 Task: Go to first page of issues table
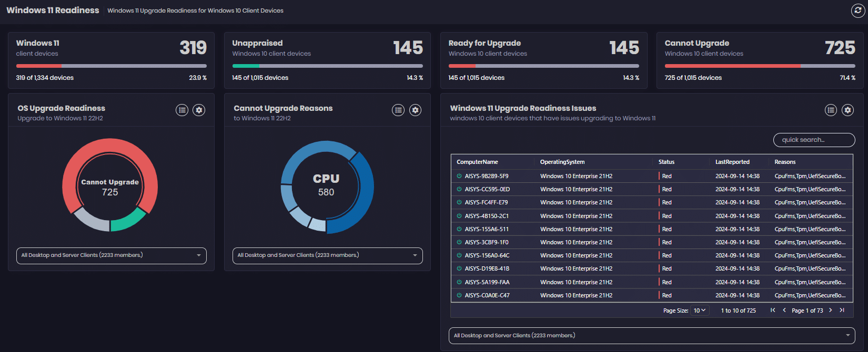773,310
